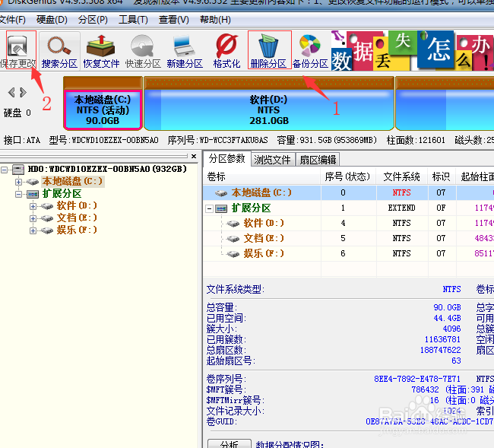Click the 序号(状态) column header
This screenshot has height=448, width=494.
348,176
